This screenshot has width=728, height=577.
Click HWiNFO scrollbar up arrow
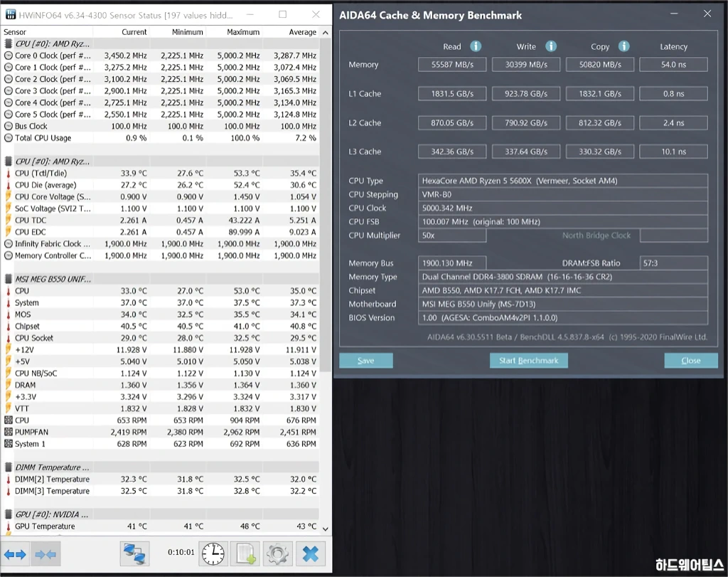tap(326, 33)
